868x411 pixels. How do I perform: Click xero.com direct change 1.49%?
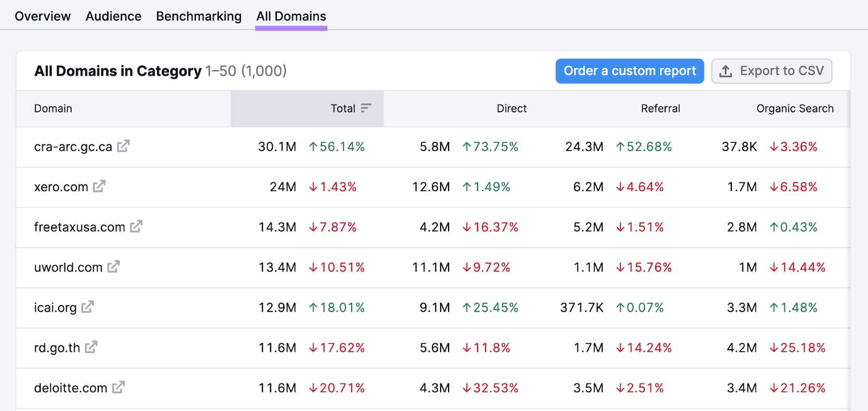tap(487, 187)
